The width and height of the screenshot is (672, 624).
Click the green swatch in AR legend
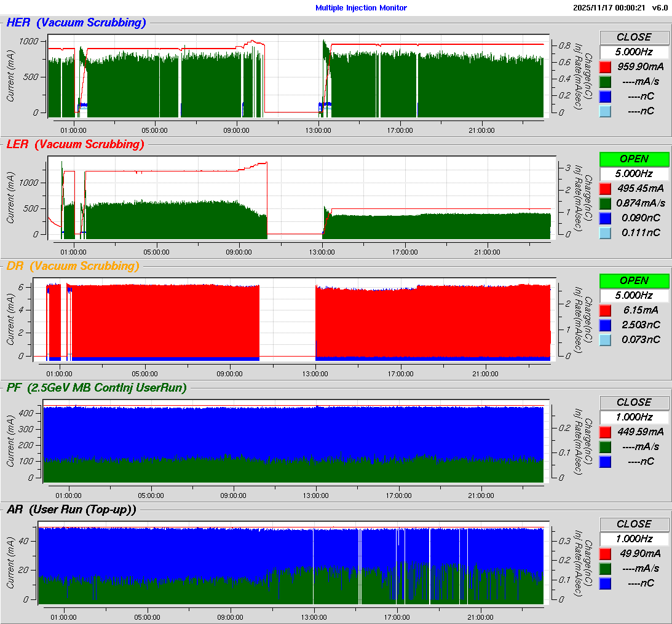click(605, 568)
